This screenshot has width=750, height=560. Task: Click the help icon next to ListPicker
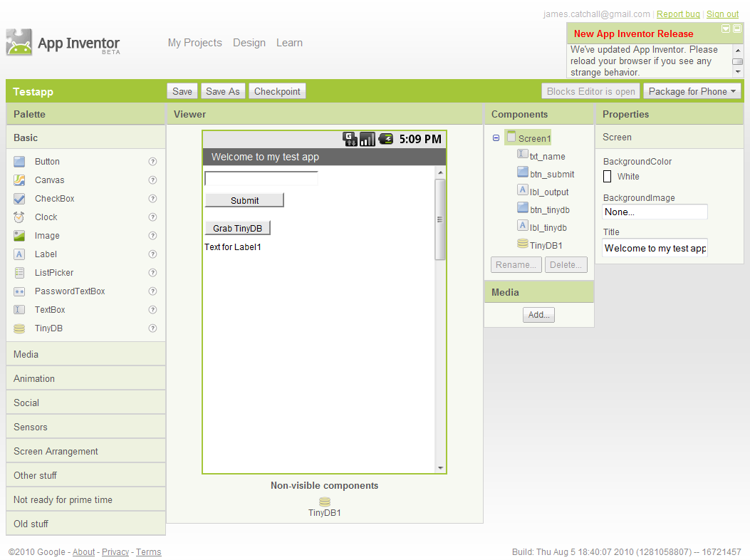(x=152, y=273)
